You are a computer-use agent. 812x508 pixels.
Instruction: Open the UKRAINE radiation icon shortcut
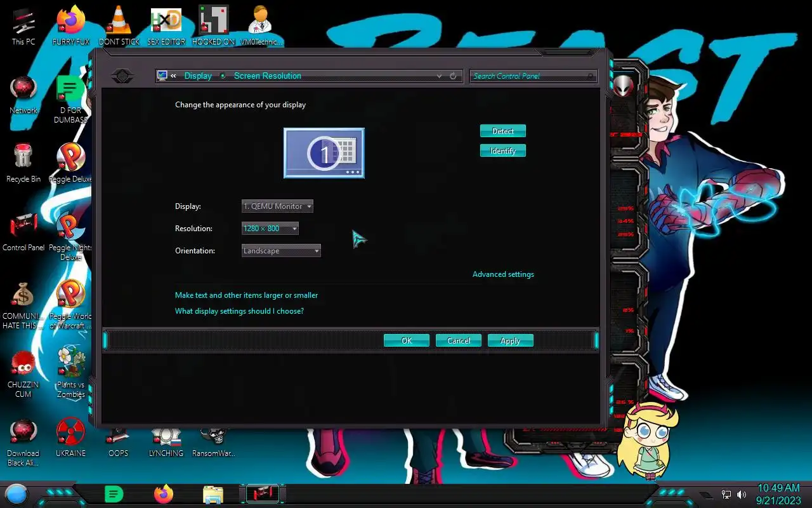click(x=70, y=437)
